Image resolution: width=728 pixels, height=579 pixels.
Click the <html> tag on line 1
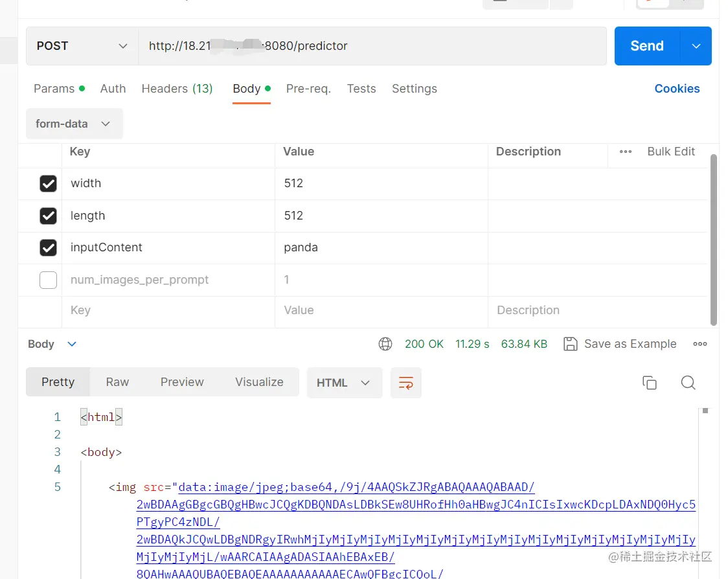[101, 417]
